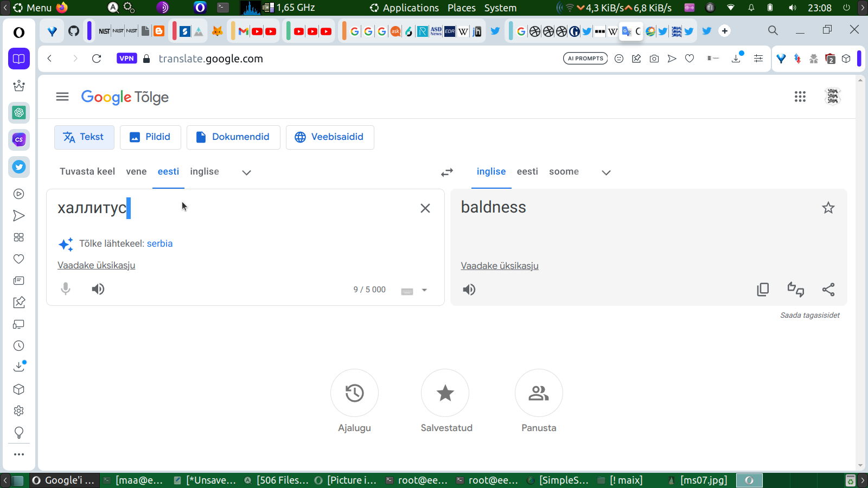Open the browser downloads icon in toolbar
The width and height of the screenshot is (868, 488).
(x=736, y=59)
